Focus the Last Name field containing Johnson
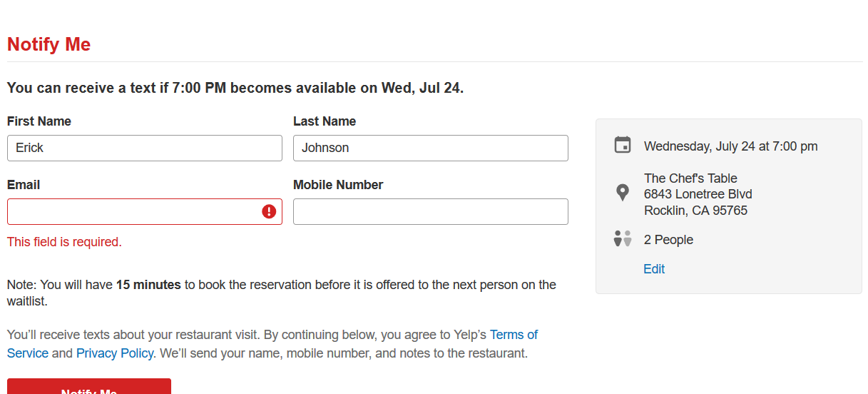The image size is (868, 394). (431, 148)
